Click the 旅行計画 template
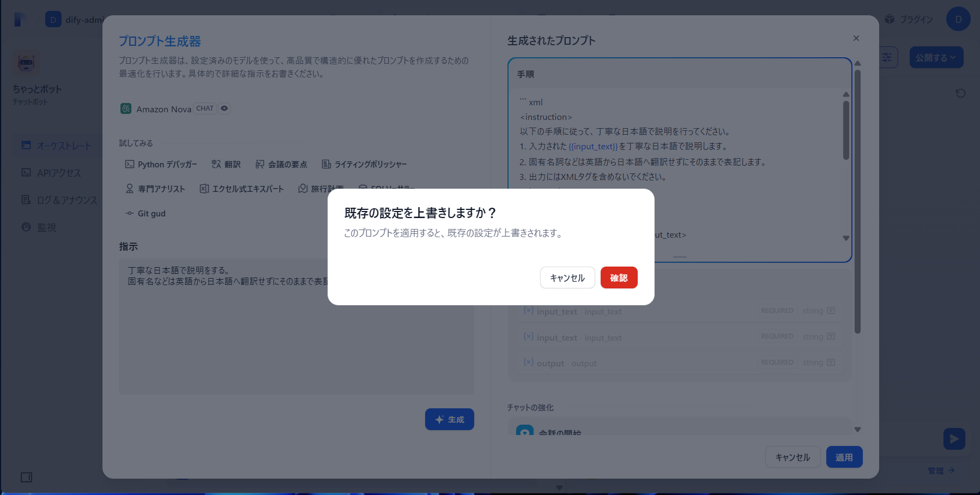 pos(321,189)
